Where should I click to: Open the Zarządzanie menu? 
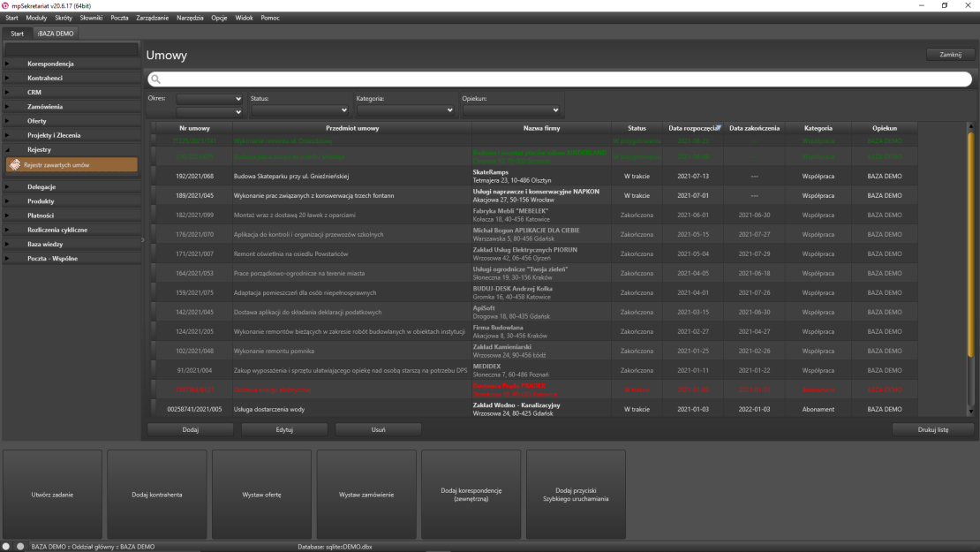click(153, 19)
